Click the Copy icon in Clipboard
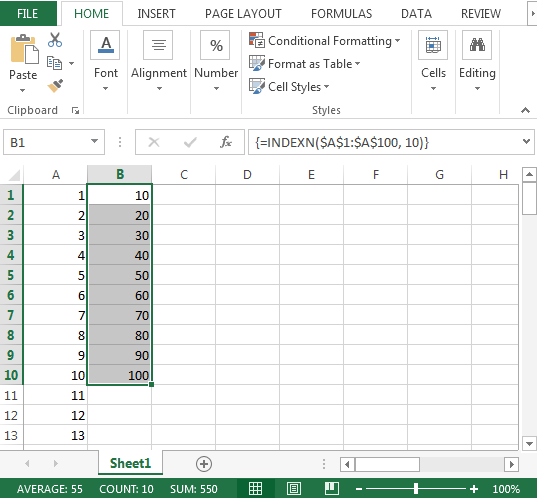The image size is (537, 498). pyautogui.click(x=54, y=63)
